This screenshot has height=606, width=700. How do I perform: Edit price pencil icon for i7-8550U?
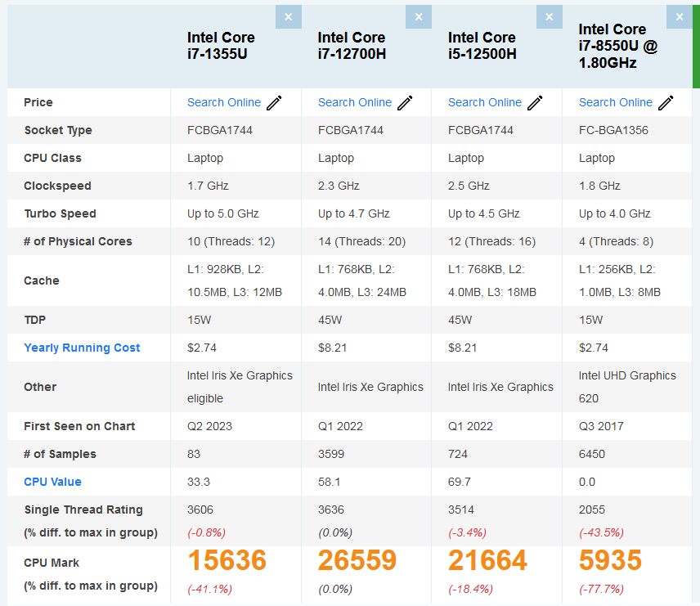click(x=666, y=103)
